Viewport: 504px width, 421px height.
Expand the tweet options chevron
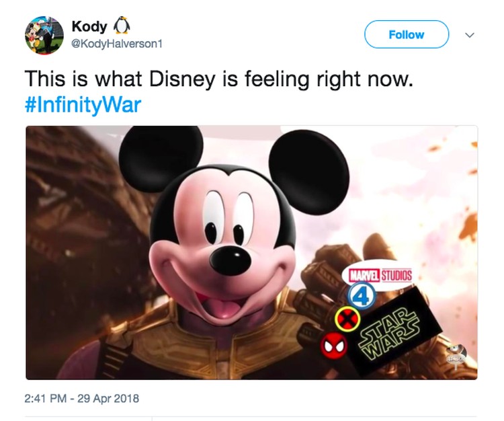click(470, 35)
